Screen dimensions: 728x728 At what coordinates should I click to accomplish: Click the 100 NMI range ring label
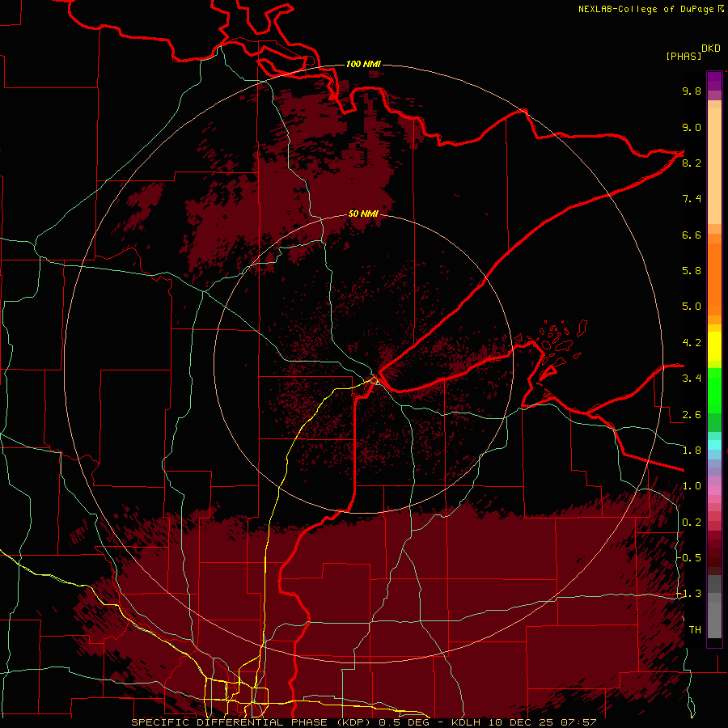click(x=363, y=64)
